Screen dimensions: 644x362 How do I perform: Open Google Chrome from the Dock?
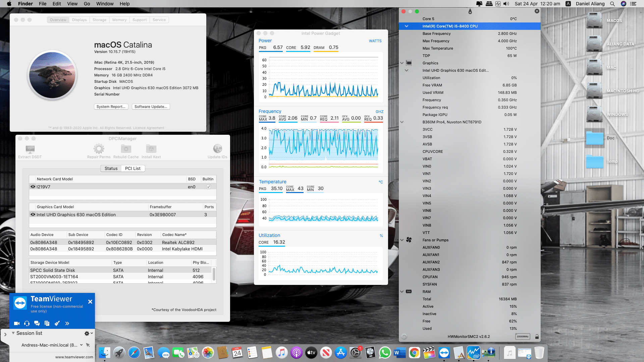point(414,353)
